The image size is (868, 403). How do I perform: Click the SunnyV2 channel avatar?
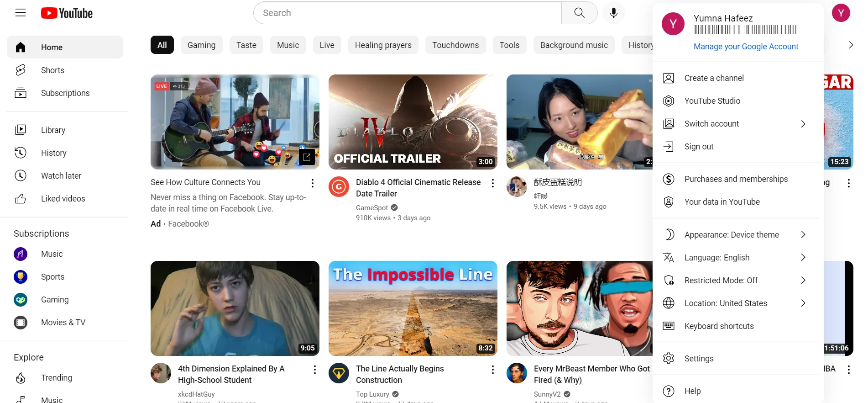[x=517, y=373]
